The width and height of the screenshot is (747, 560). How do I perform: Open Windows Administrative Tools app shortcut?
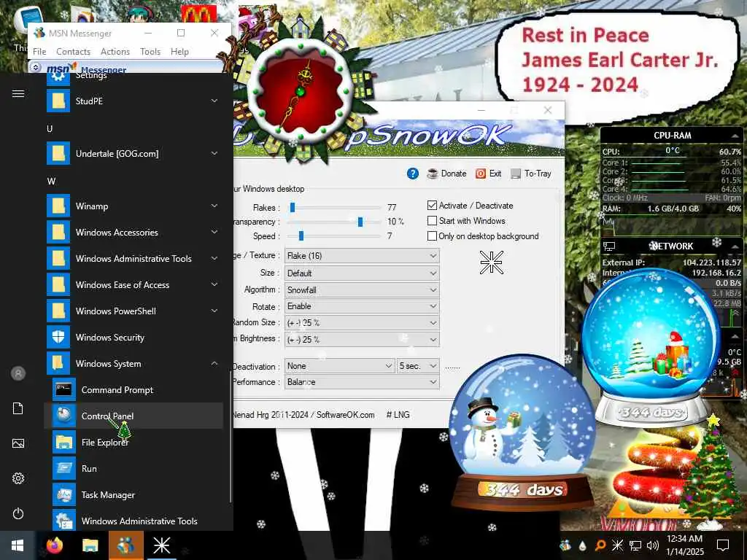[133, 519]
